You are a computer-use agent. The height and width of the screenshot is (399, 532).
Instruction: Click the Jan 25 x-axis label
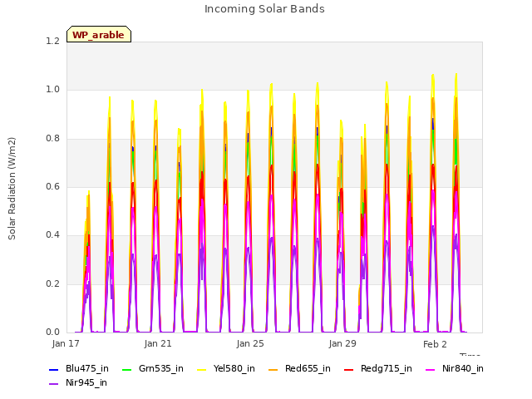click(250, 343)
